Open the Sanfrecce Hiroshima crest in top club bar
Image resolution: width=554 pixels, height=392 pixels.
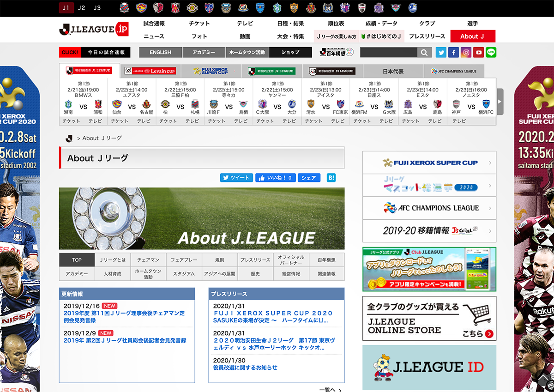click(x=379, y=7)
